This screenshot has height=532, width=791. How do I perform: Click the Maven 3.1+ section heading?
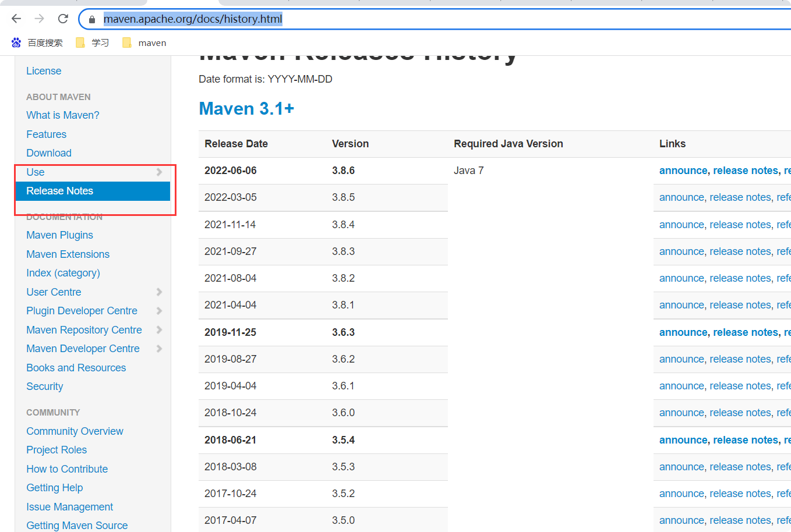246,109
